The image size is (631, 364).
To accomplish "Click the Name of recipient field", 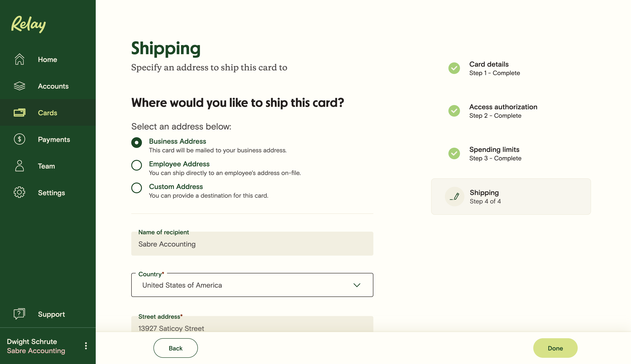I will (252, 243).
